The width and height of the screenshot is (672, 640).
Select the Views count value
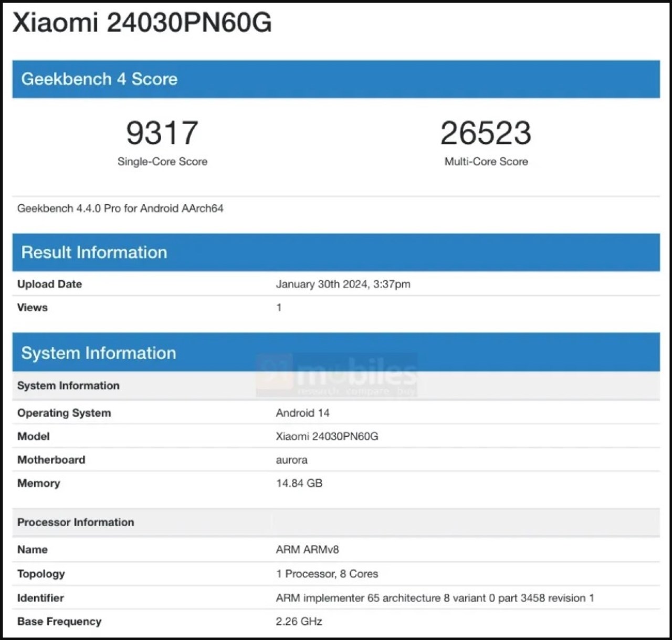point(279,308)
